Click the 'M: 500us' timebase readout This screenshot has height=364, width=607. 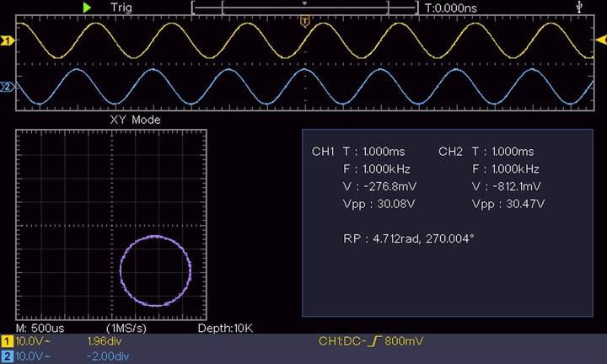click(x=40, y=328)
